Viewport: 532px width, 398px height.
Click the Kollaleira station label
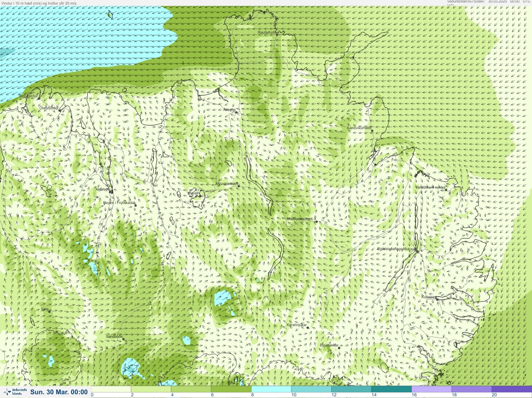click(429, 297)
